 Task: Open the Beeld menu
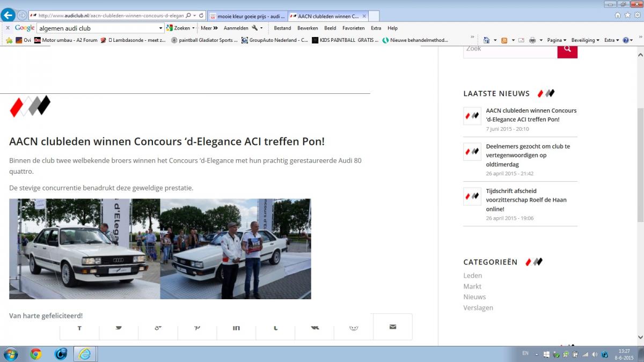point(330,28)
